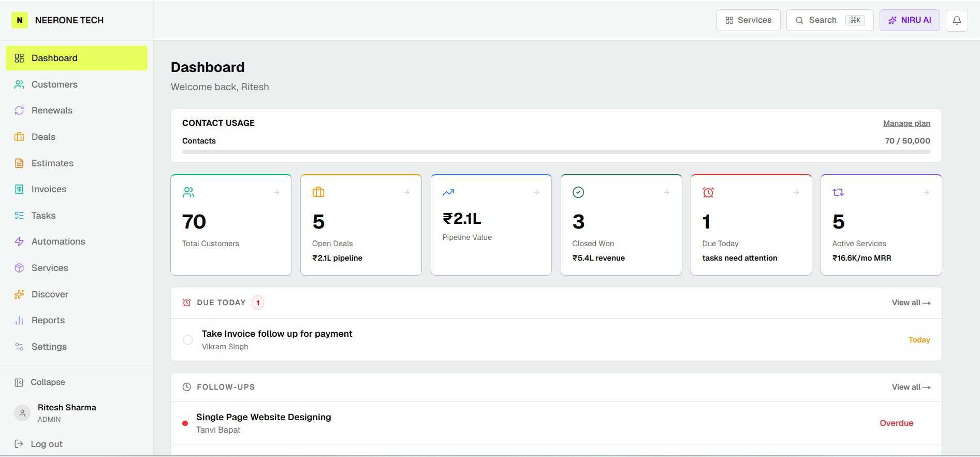Viewport: 980px width, 457px height.
Task: Click the Open Deals card briefcase icon
Action: click(318, 192)
